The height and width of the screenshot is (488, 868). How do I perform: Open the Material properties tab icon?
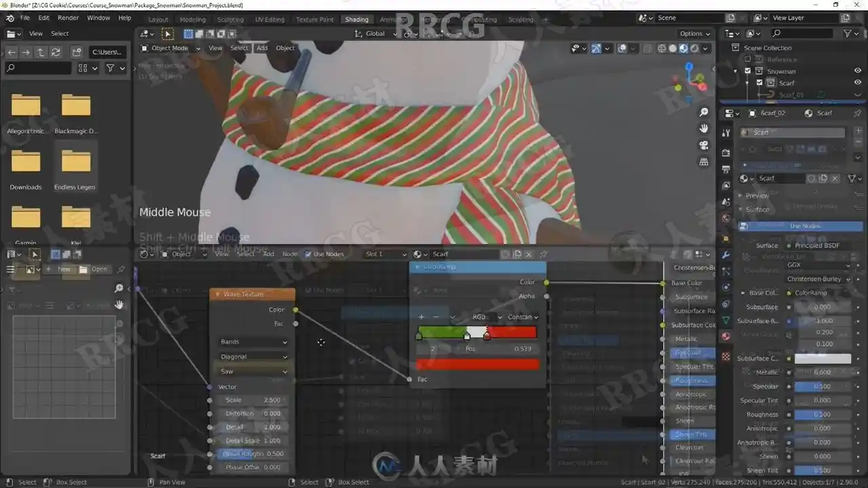click(x=726, y=336)
